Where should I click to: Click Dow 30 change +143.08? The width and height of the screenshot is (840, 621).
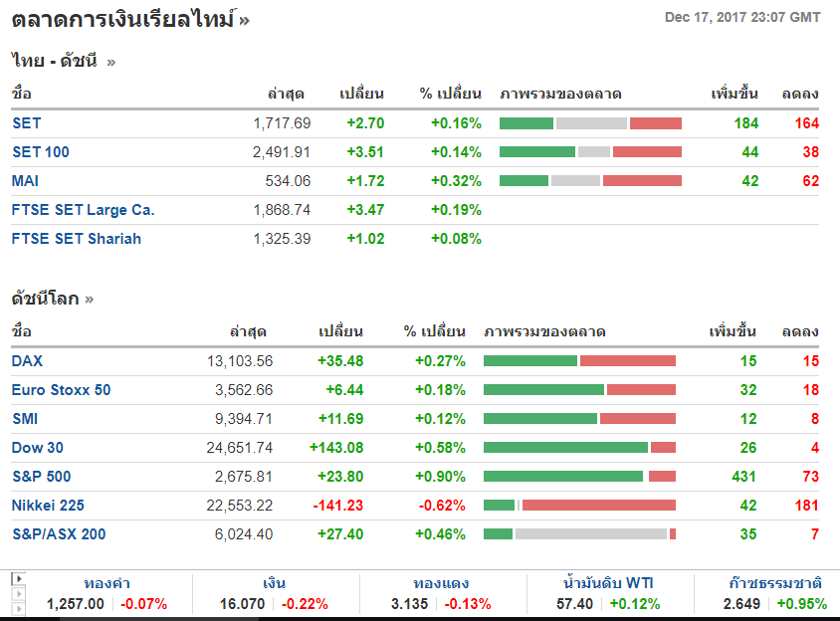click(x=336, y=448)
